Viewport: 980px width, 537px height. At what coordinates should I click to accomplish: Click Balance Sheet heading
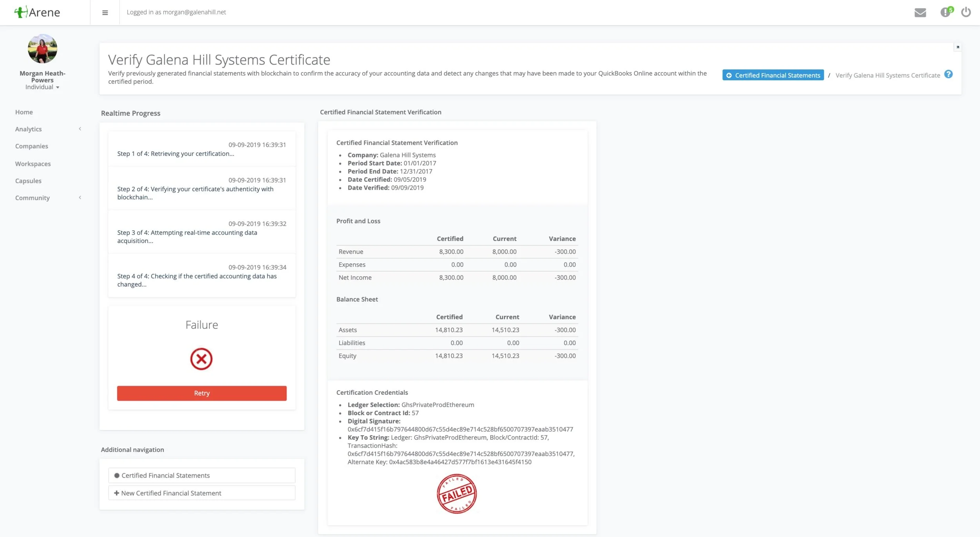coord(357,299)
